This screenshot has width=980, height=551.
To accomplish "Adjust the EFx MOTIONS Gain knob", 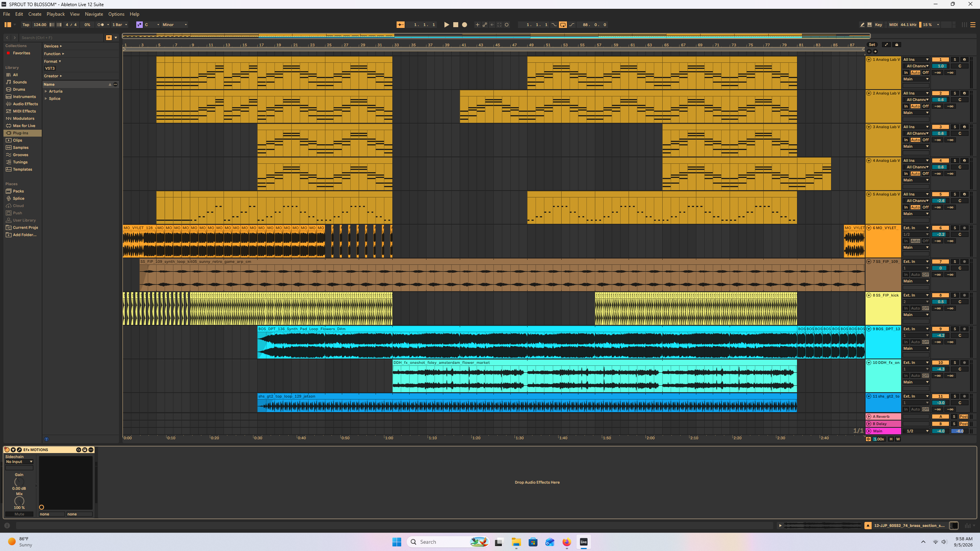I will 19,482.
